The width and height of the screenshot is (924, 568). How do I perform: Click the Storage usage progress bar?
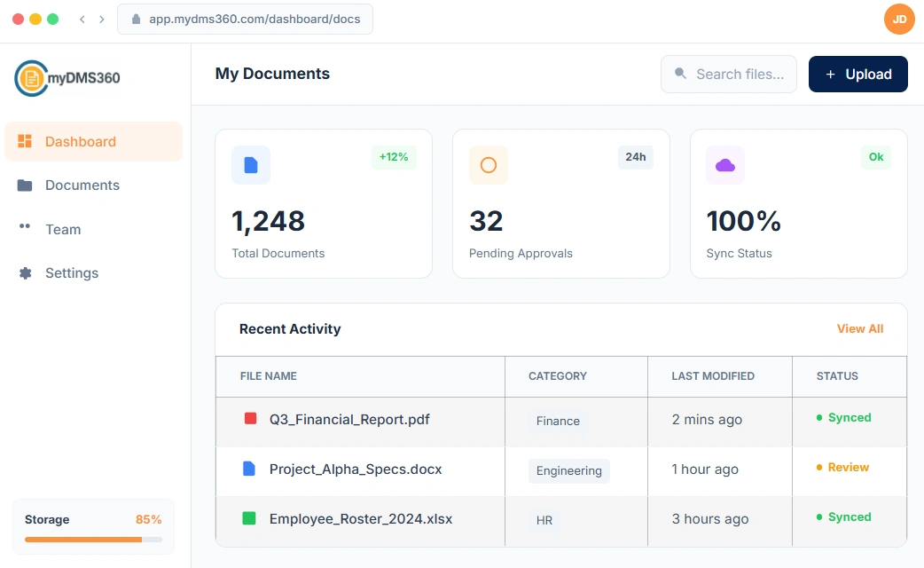[93, 539]
